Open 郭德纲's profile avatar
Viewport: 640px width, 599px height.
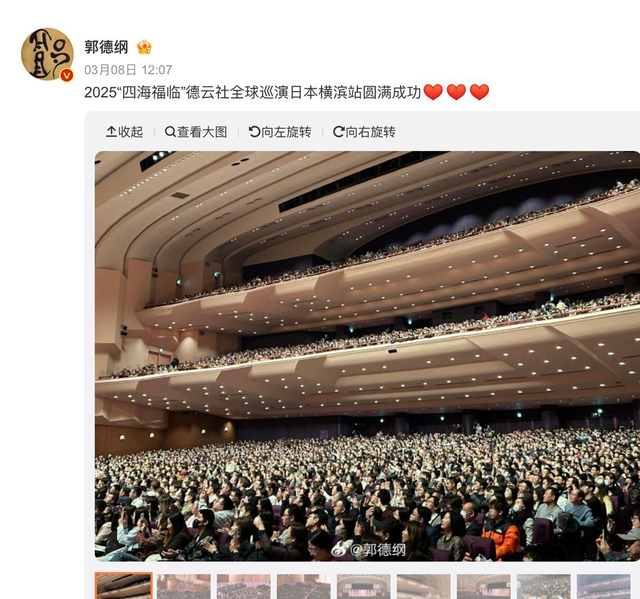pos(47,54)
